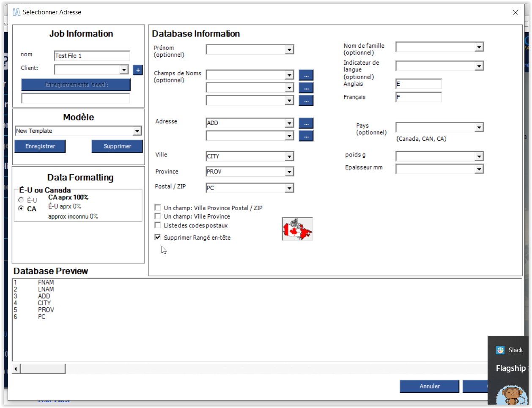Select the CA radio button
Image resolution: width=532 pixels, height=408 pixels.
coord(21,208)
